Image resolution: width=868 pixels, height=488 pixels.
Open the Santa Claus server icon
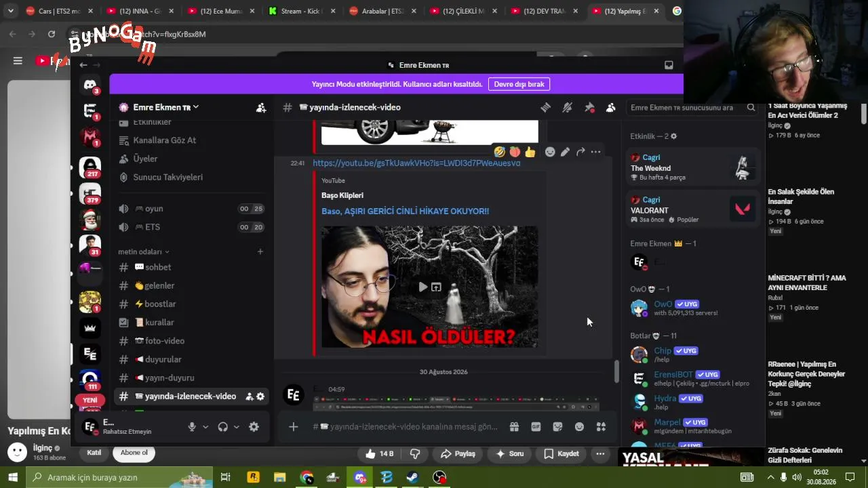90,220
